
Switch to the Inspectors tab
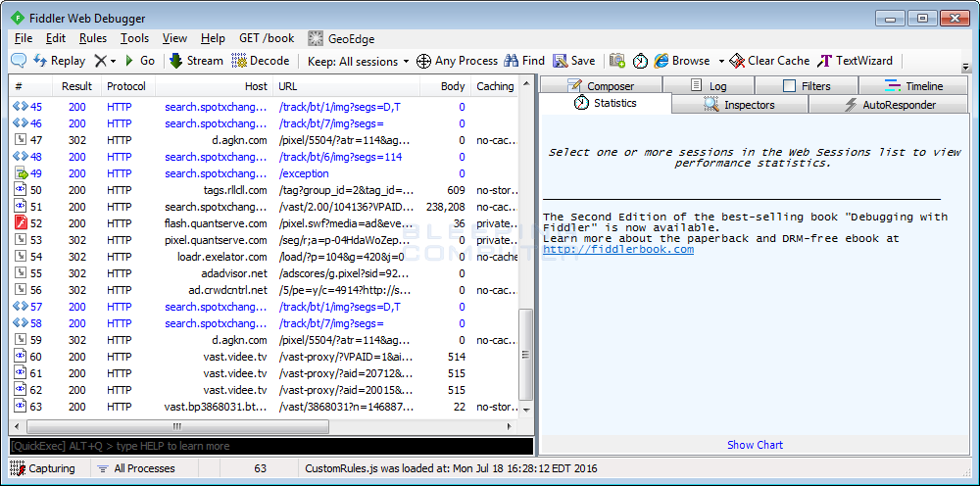click(x=740, y=105)
